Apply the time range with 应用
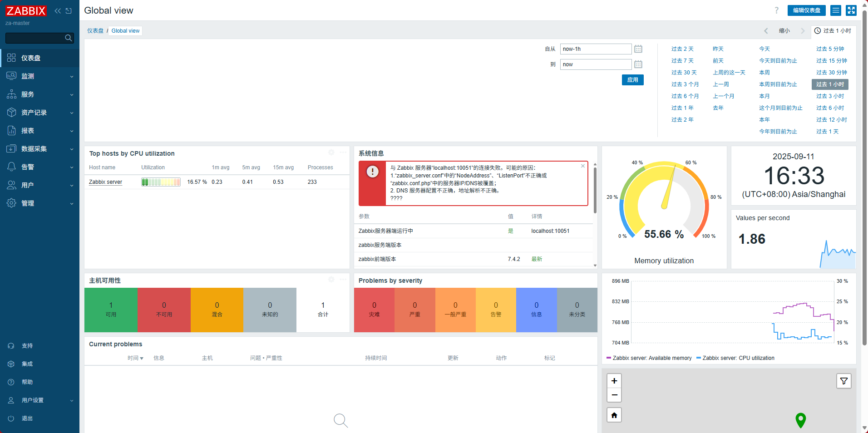This screenshot has width=868, height=433. point(632,80)
